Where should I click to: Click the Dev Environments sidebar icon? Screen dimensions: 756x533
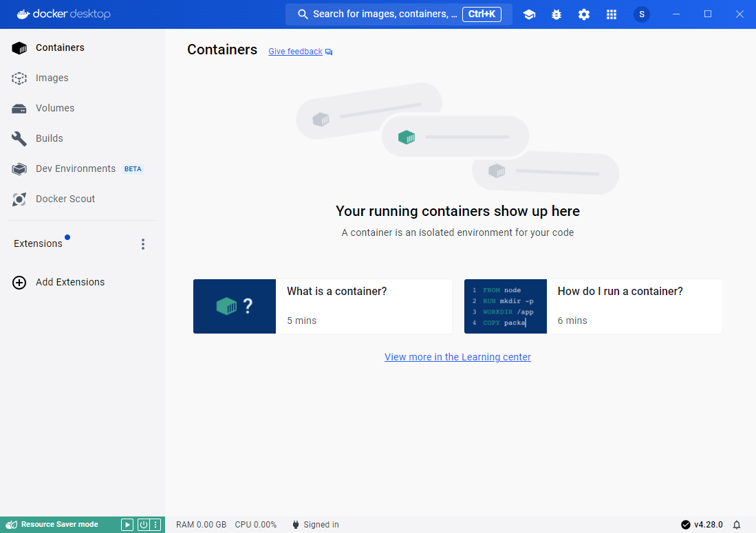pos(19,169)
